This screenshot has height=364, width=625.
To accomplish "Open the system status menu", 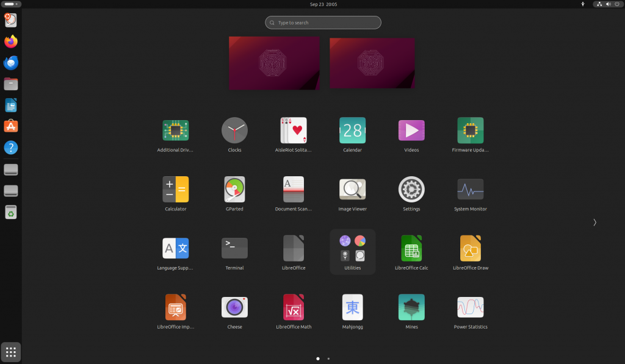I will [607, 4].
